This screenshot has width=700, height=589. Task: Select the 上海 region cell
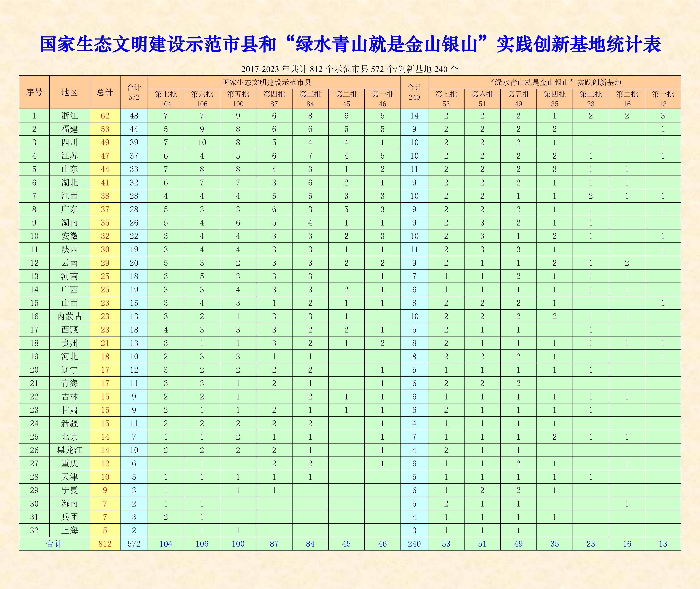click(69, 530)
